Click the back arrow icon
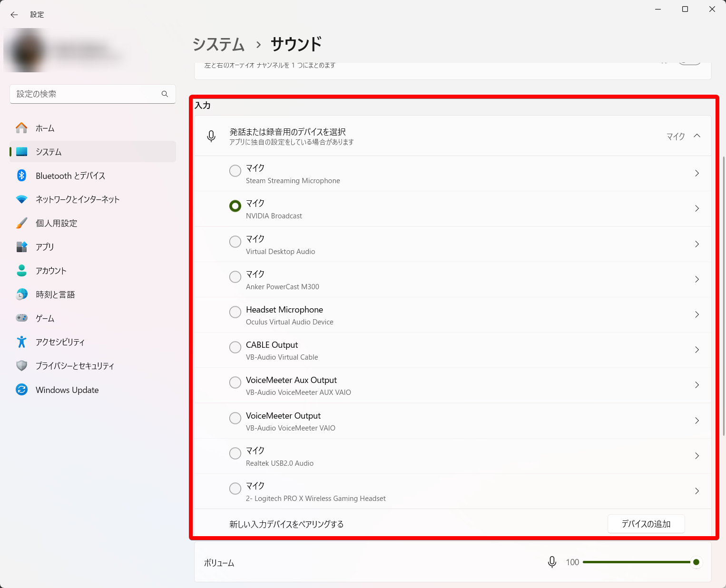Screen dimensions: 726x588 [x=14, y=15]
